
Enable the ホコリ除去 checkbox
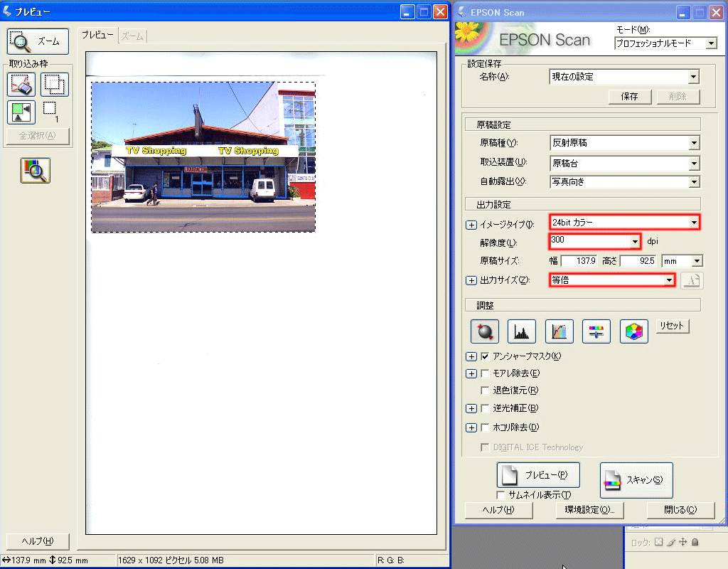(x=485, y=427)
